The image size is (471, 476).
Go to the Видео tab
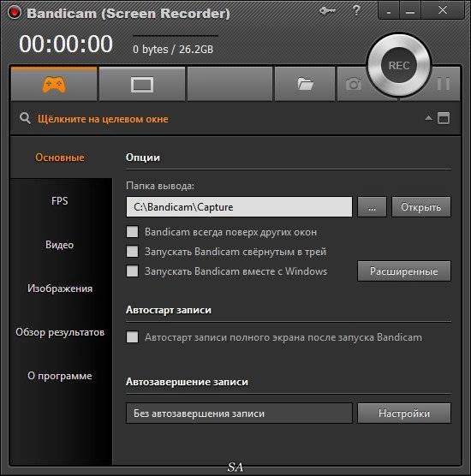click(60, 244)
